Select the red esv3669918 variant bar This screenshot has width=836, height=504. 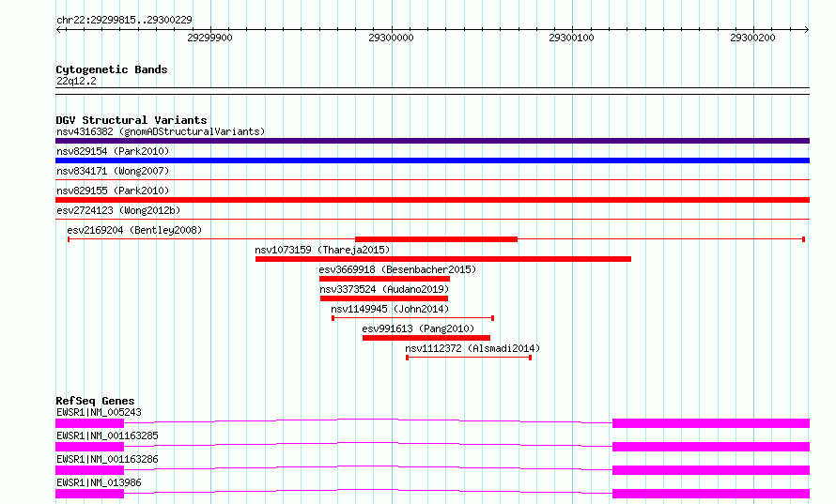tap(384, 279)
